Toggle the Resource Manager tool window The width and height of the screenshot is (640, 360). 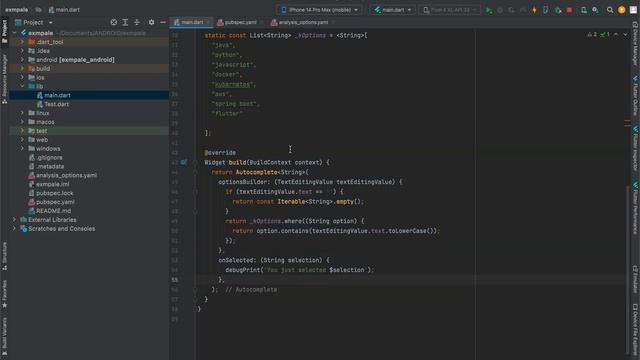(4, 79)
